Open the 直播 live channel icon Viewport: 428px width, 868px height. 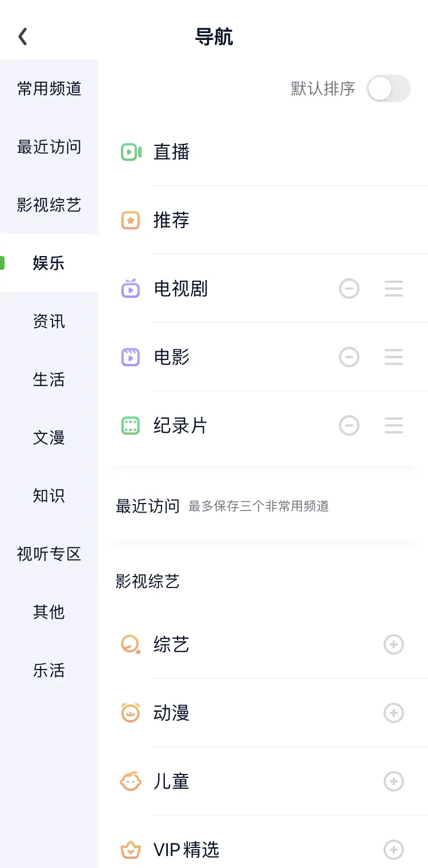point(131,152)
